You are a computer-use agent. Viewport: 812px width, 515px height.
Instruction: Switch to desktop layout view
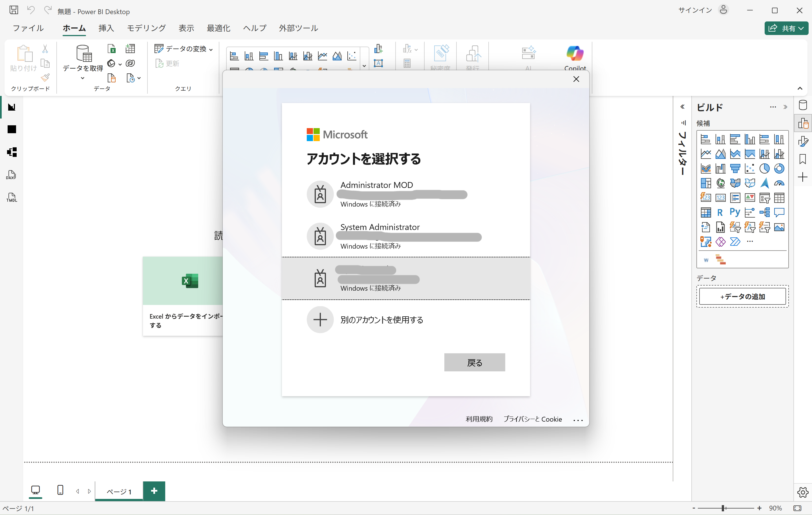coord(36,490)
